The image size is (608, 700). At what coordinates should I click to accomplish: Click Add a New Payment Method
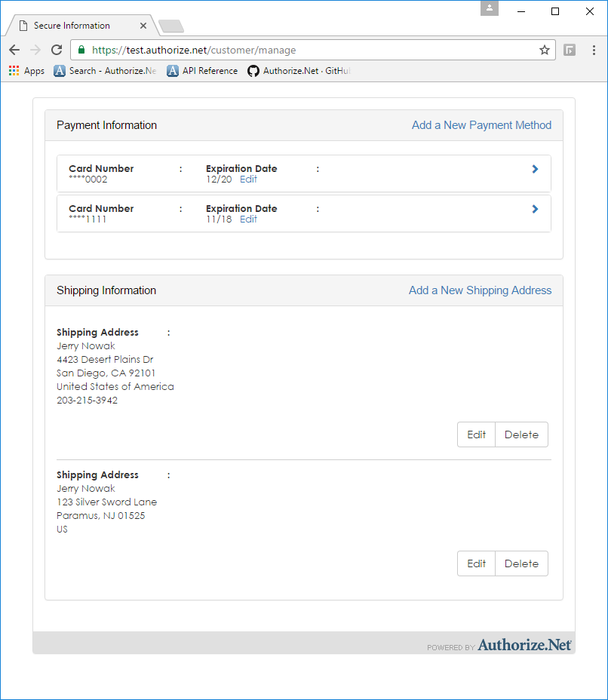pos(481,125)
